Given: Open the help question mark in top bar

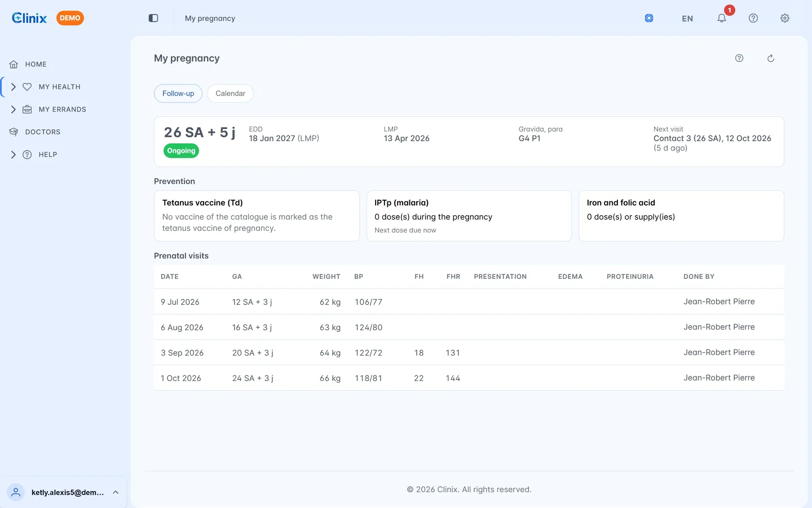Looking at the screenshot, I should [753, 18].
